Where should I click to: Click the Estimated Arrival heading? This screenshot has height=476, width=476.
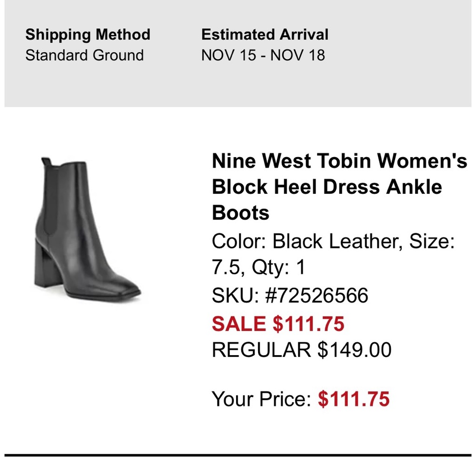click(265, 35)
